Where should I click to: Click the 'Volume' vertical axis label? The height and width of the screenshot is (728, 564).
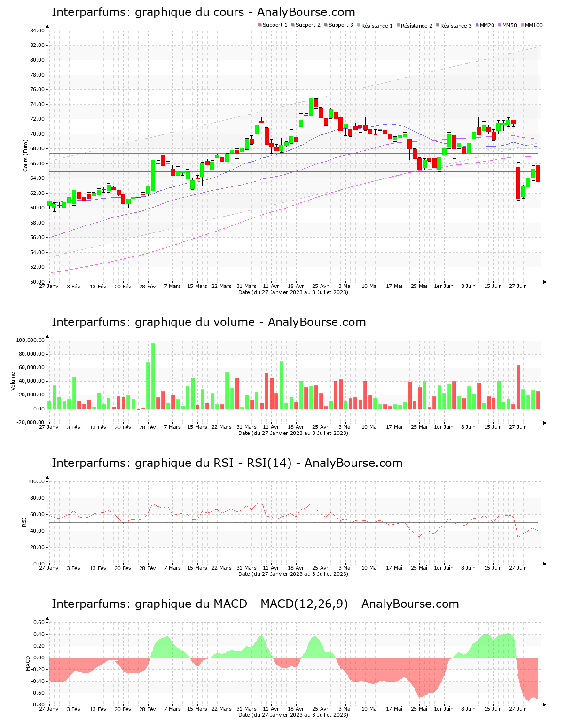click(13, 381)
